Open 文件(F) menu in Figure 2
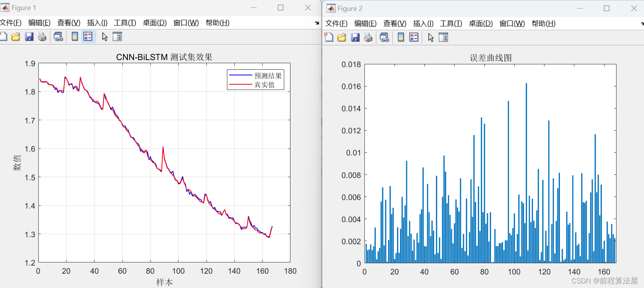Viewport: 644px width, 288px height. [x=337, y=24]
